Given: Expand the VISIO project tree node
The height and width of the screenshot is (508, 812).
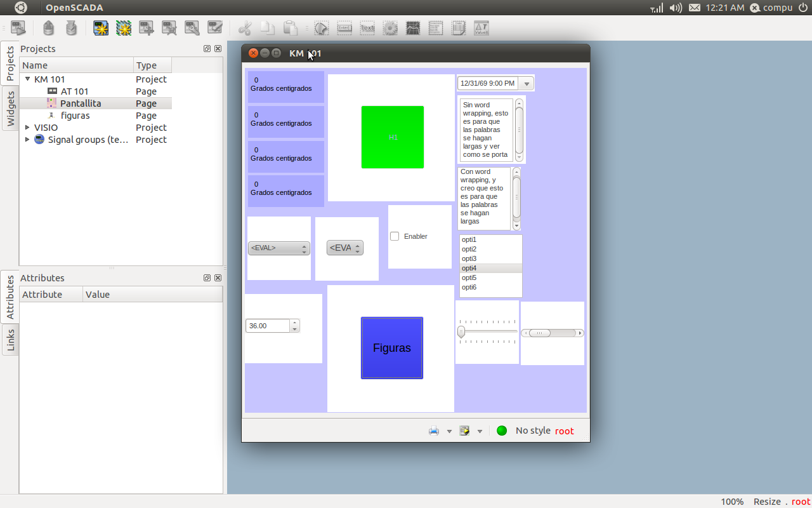Looking at the screenshot, I should point(27,128).
